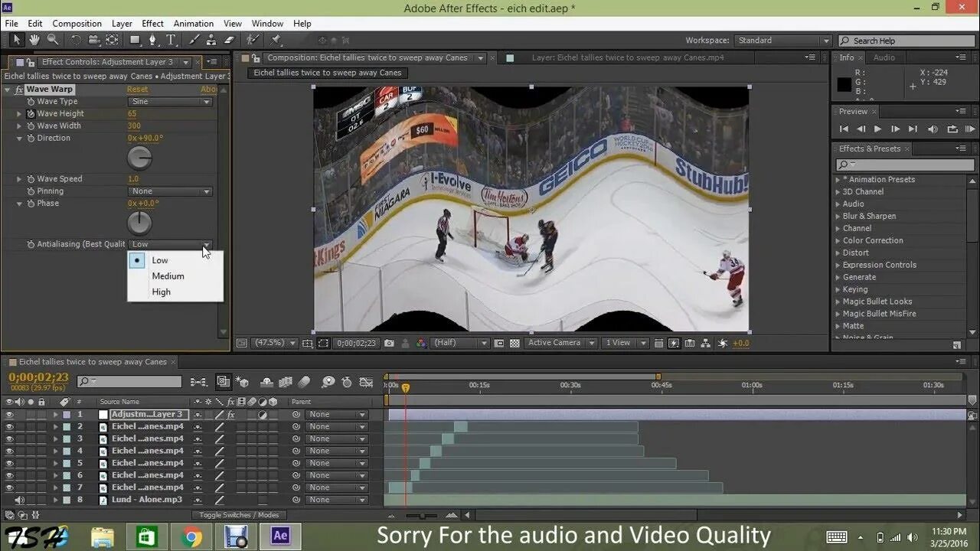Hide layer 7 Eichel video eye
The width and height of the screenshot is (980, 551).
coord(9,487)
